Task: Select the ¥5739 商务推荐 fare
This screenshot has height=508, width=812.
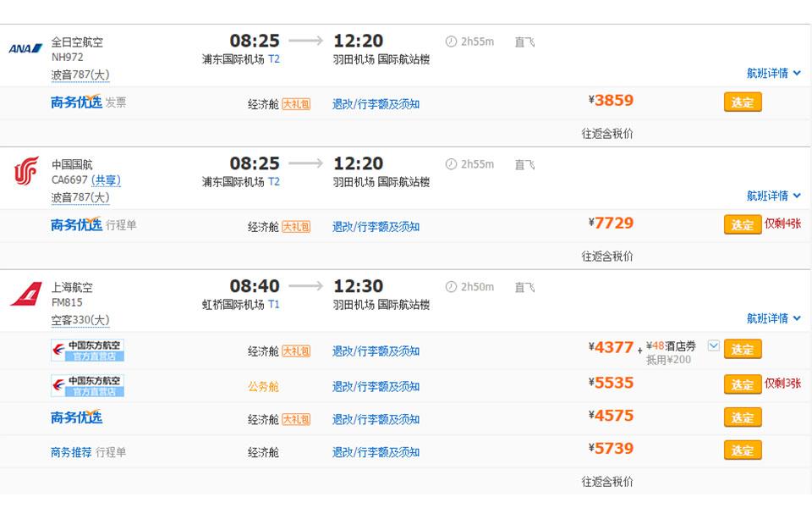Action: coord(743,450)
